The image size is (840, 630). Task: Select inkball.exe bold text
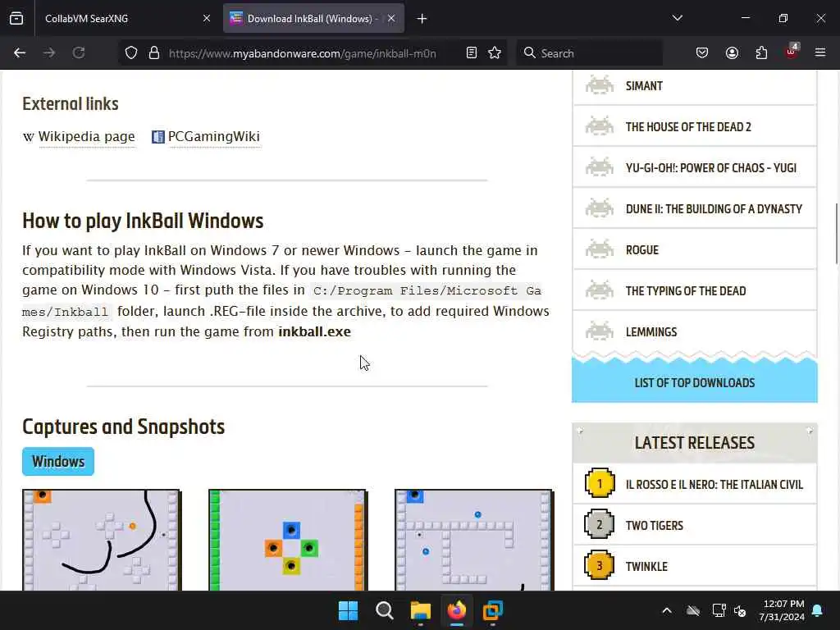tap(314, 331)
